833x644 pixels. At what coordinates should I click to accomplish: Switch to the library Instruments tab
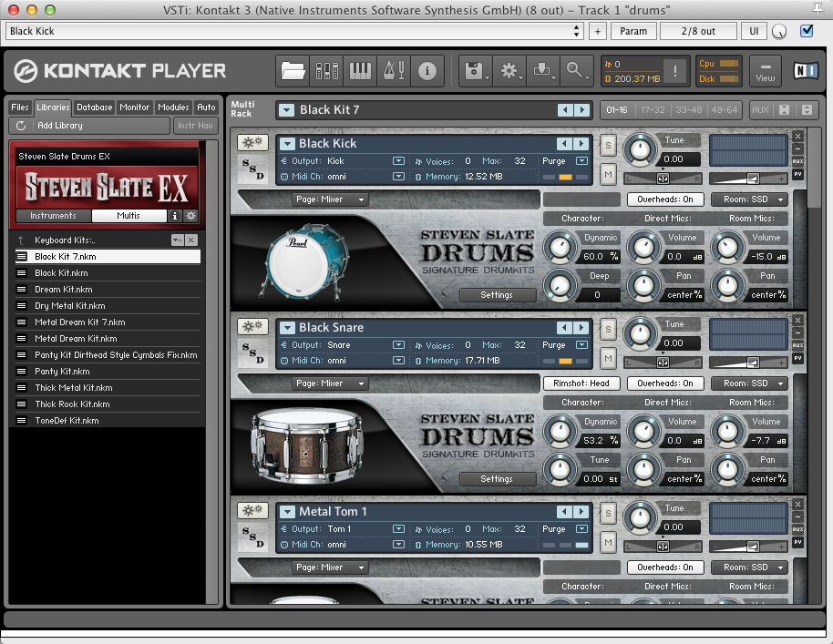click(x=53, y=216)
